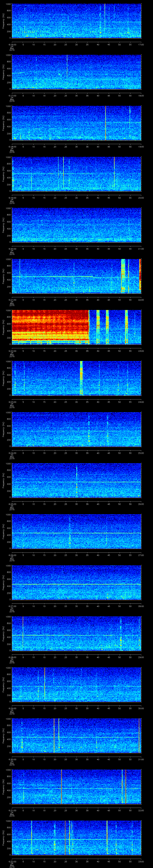This screenshot has width=153, height=868.
Task: Click the '22:00' end time label
Action: 141,300
